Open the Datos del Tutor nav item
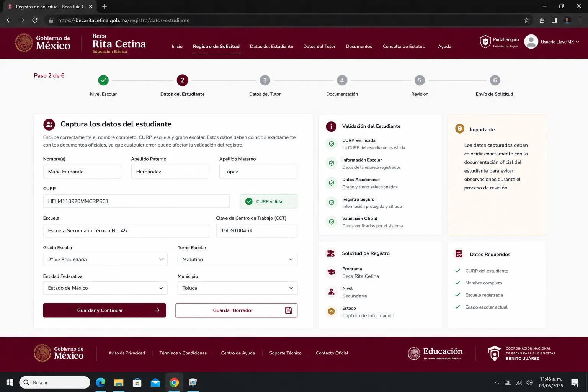Viewport: 588px width, 392px height. click(x=319, y=46)
